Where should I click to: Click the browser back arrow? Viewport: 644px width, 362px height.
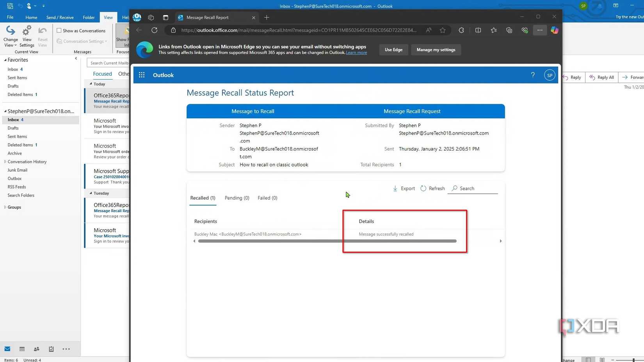[x=139, y=30]
